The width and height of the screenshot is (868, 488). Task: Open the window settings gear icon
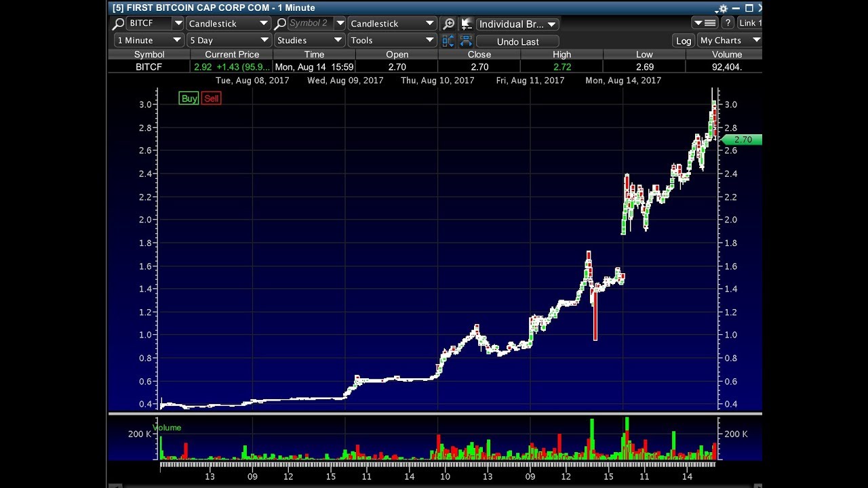tap(722, 8)
